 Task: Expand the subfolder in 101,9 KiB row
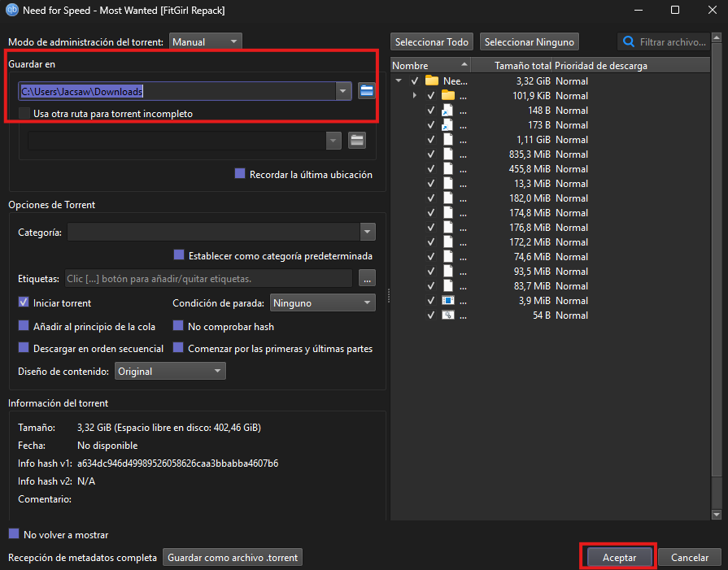415,96
